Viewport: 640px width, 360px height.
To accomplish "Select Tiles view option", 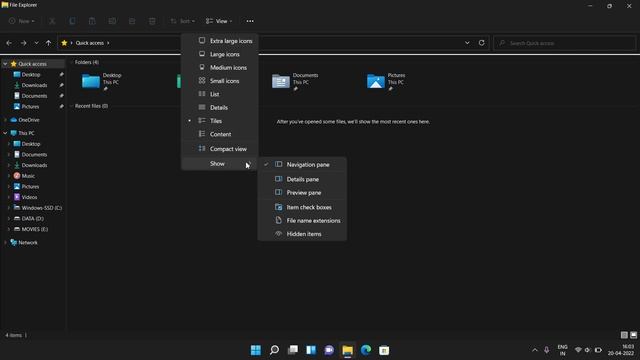I will [220, 121].
